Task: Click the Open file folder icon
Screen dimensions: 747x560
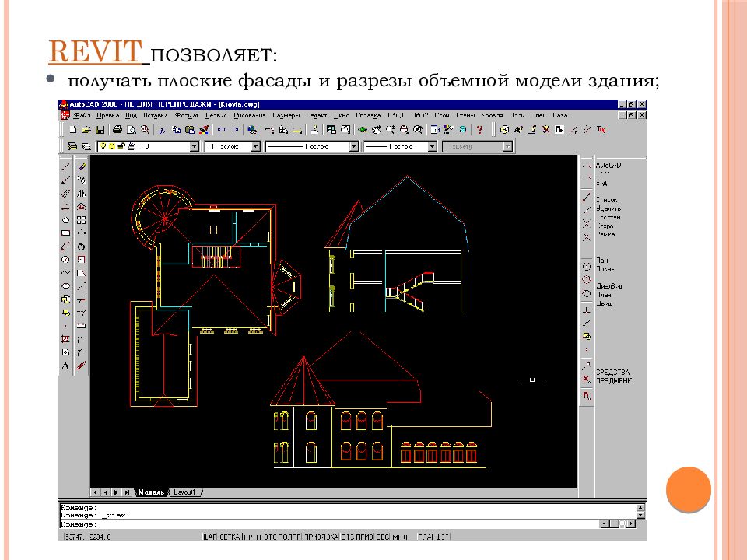Action: coord(86,130)
